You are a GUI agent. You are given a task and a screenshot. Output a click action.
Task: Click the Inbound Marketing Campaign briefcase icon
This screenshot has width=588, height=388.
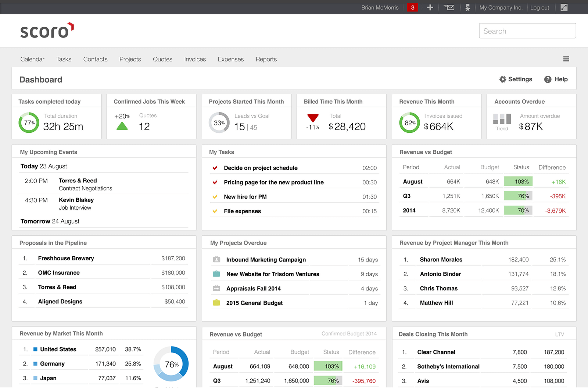pyautogui.click(x=216, y=259)
